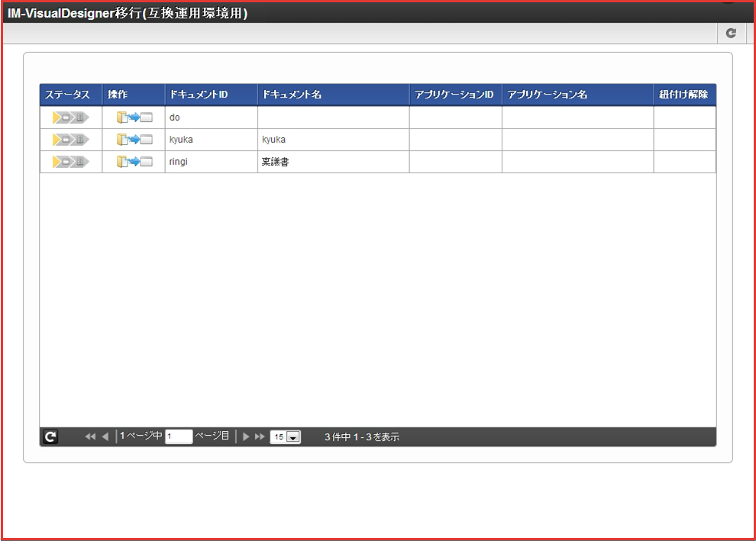
Task: Click the 'IM-VisualDesigner移行(互換運用環境用)' title text
Action: (x=128, y=13)
